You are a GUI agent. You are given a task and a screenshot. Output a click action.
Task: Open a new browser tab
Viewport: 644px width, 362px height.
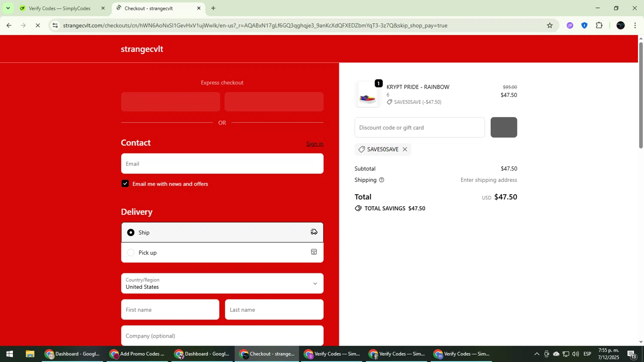pyautogui.click(x=213, y=8)
